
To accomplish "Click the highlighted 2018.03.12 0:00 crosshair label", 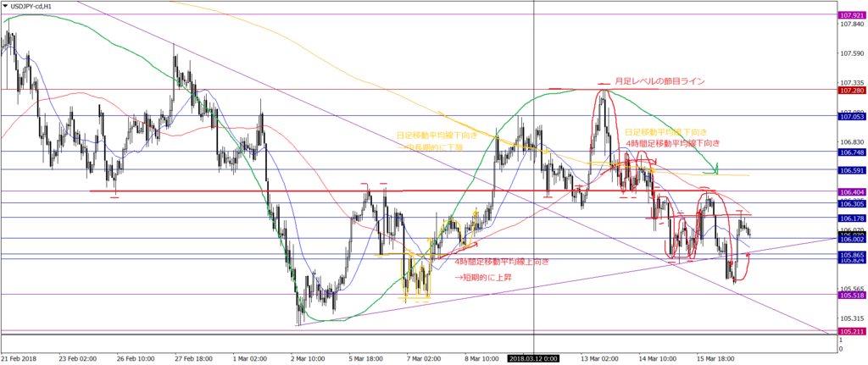I will point(534,358).
